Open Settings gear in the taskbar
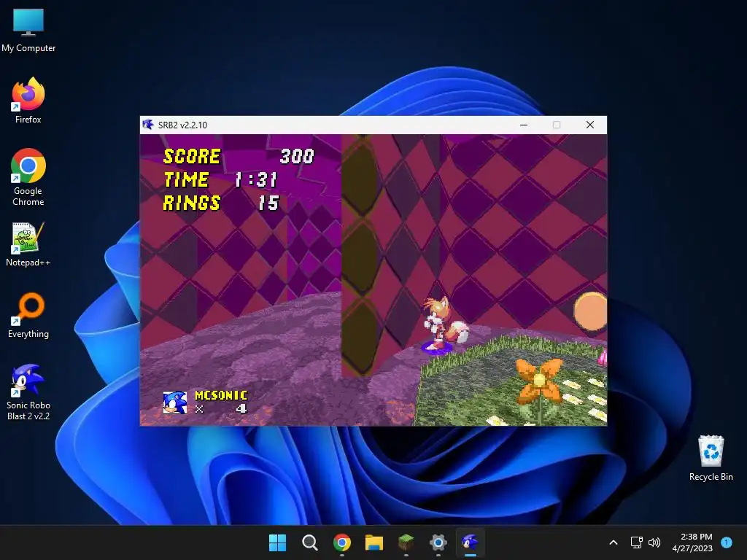The image size is (747, 560). click(x=438, y=542)
